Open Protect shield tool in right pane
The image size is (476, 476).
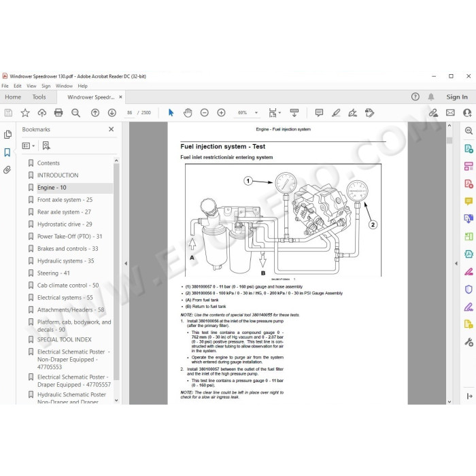[x=469, y=289]
